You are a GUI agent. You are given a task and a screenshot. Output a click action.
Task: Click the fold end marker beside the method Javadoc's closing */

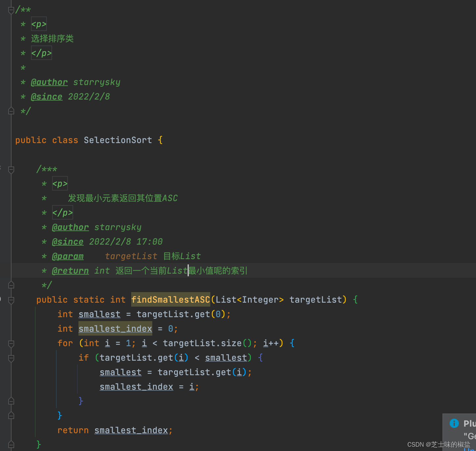point(11,285)
